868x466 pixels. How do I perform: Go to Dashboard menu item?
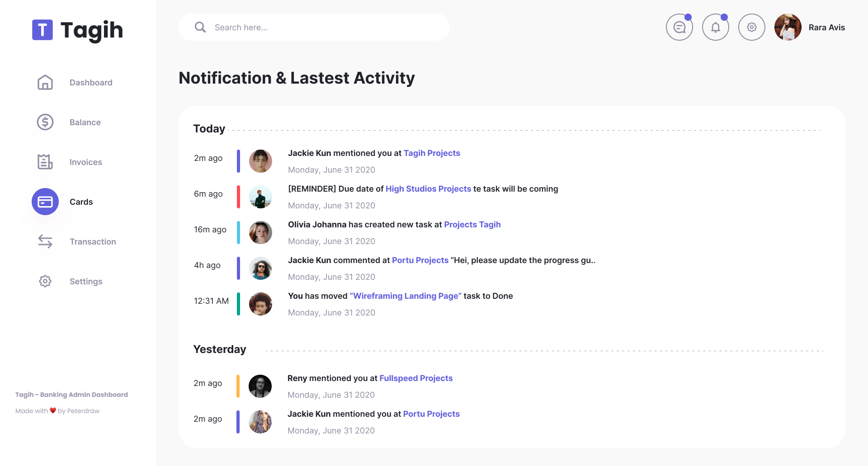tap(91, 83)
